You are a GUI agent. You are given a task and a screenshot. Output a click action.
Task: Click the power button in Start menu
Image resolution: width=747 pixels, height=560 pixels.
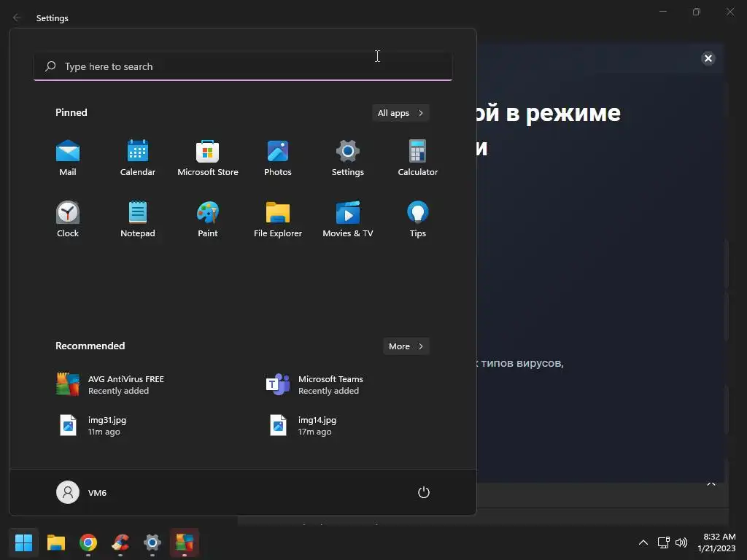(x=424, y=492)
